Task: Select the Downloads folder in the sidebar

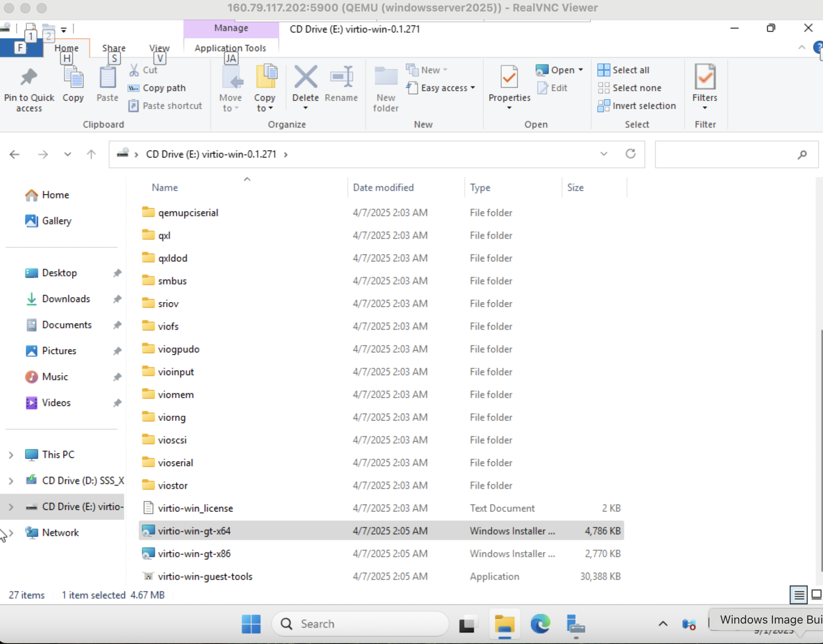Action: [66, 299]
